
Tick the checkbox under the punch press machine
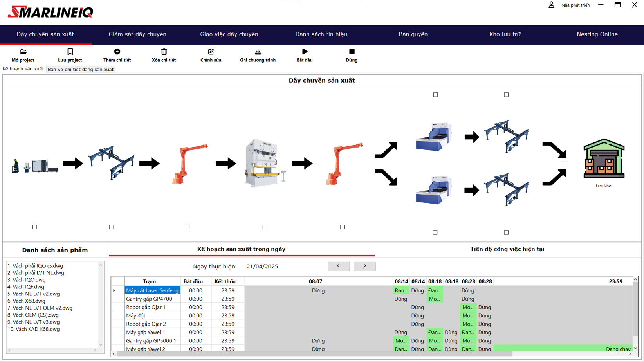[265, 227]
